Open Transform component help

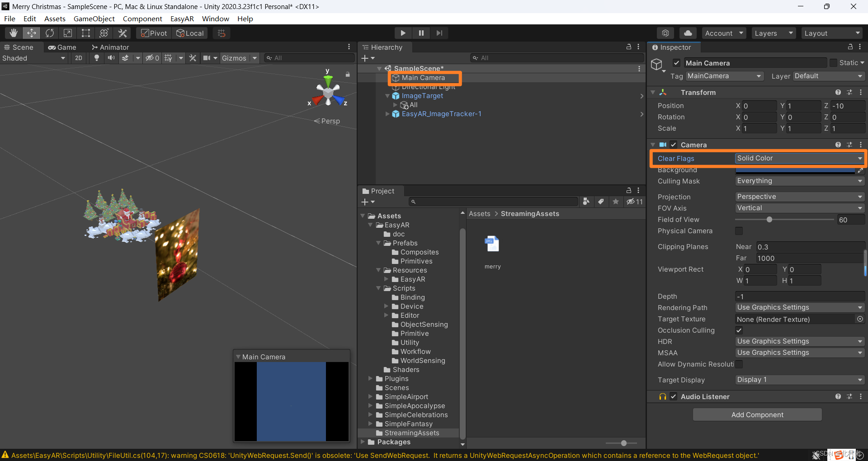(838, 92)
